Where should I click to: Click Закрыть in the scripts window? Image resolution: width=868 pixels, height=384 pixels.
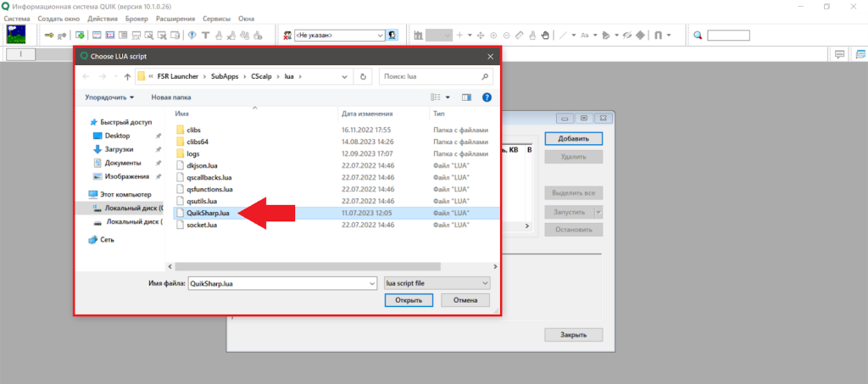574,335
